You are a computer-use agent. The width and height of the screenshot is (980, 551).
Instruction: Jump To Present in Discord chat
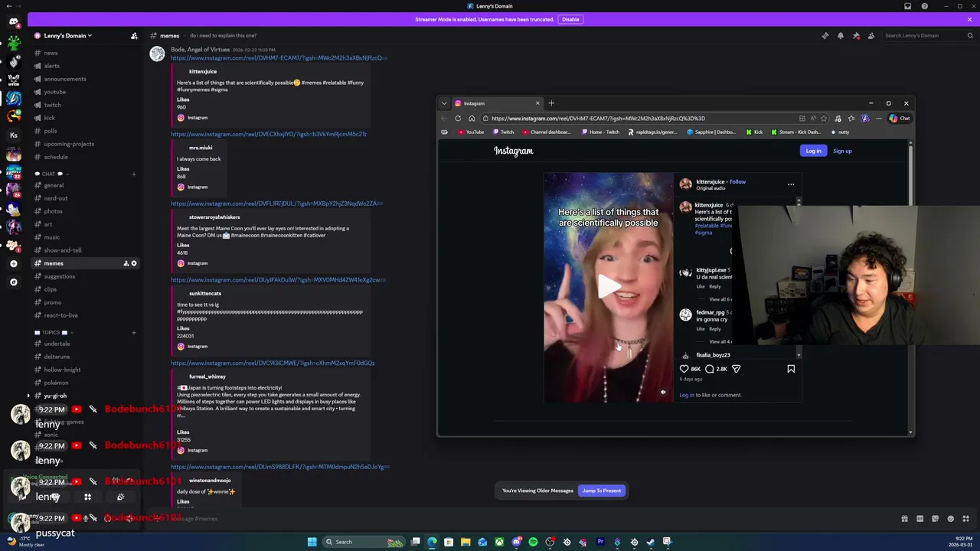pyautogui.click(x=601, y=491)
